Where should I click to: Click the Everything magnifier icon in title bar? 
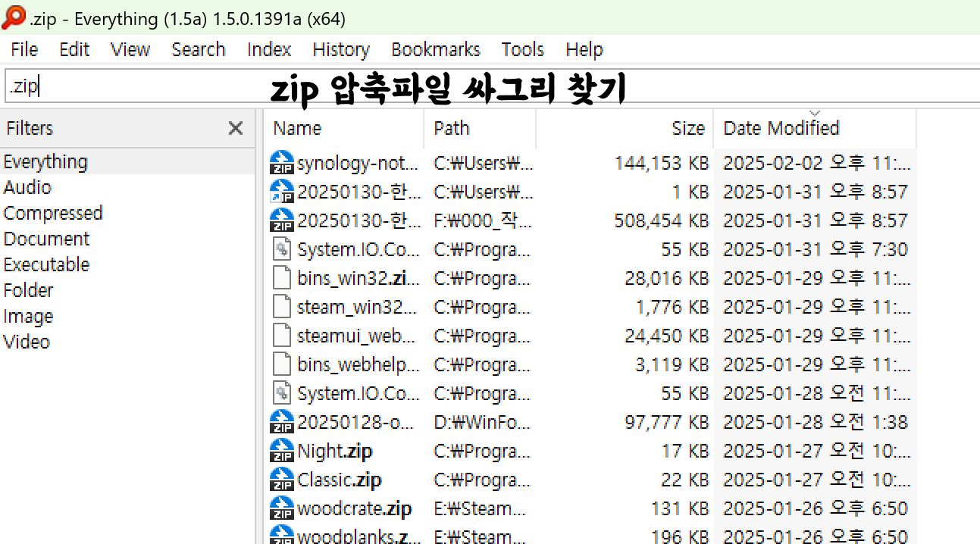(x=14, y=17)
